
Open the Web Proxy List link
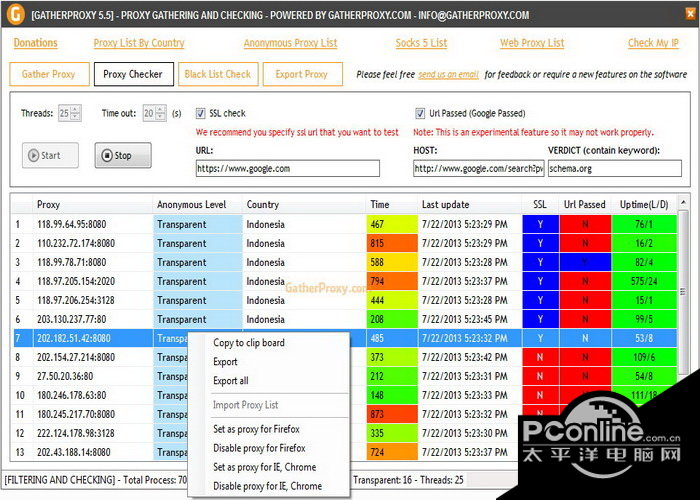(532, 43)
